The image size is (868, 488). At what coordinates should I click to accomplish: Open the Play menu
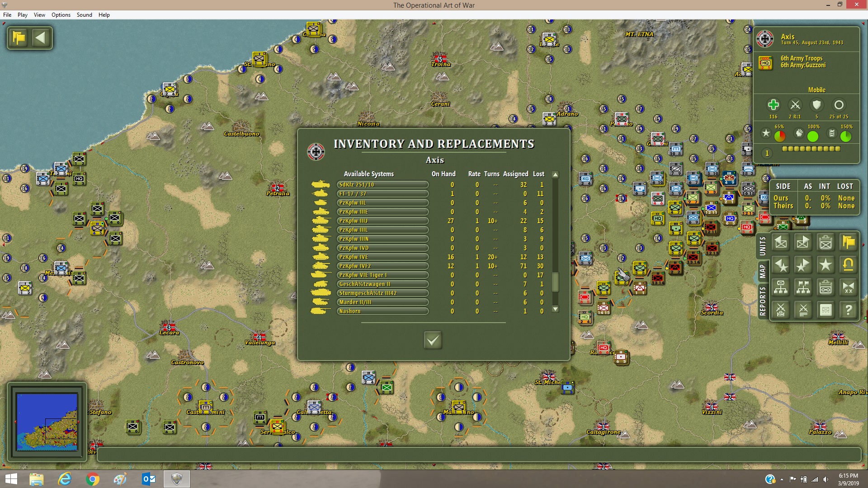tap(23, 15)
